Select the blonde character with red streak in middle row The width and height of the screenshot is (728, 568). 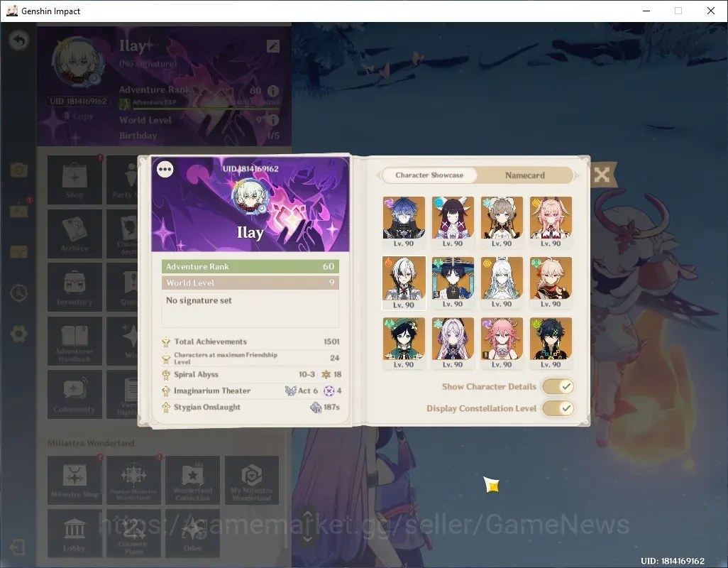[551, 283]
